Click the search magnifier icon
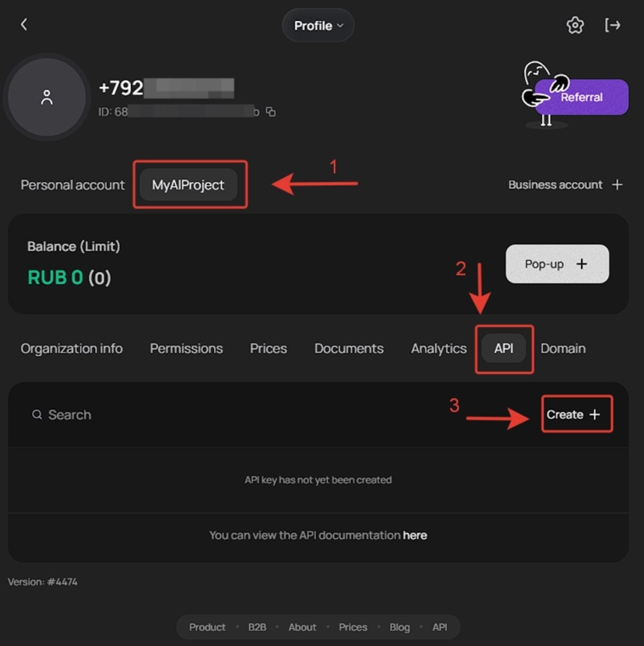This screenshot has height=646, width=644. 37,415
